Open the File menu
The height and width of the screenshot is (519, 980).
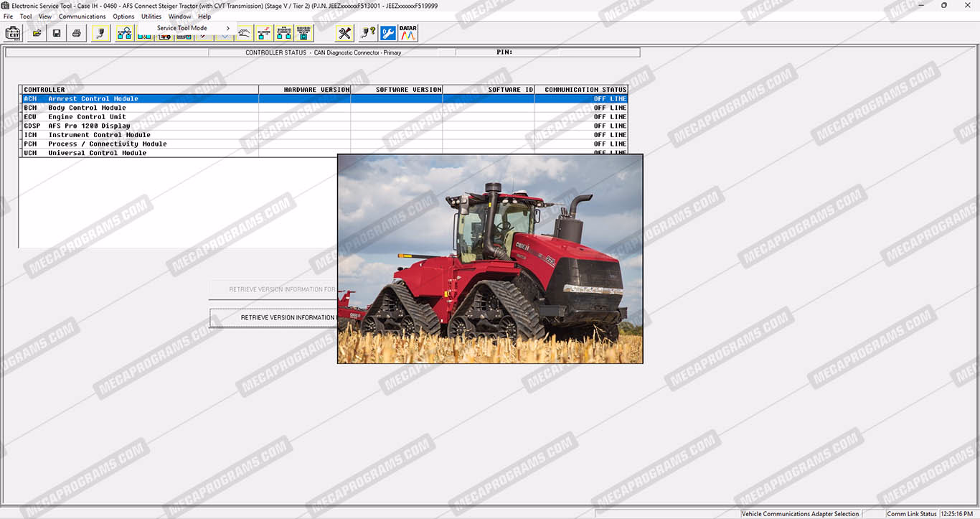[x=9, y=17]
